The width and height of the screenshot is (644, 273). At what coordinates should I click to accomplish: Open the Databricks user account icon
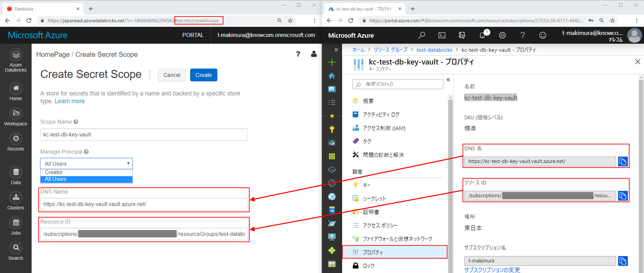tap(314, 54)
